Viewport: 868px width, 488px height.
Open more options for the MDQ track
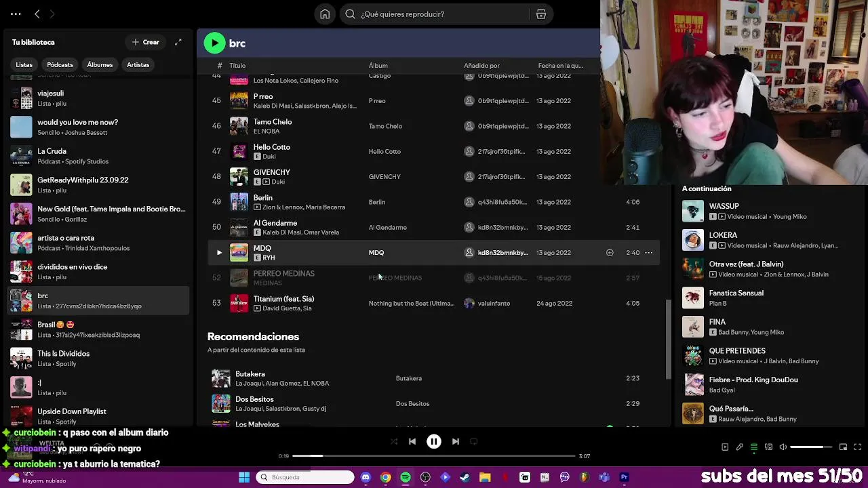(x=648, y=253)
